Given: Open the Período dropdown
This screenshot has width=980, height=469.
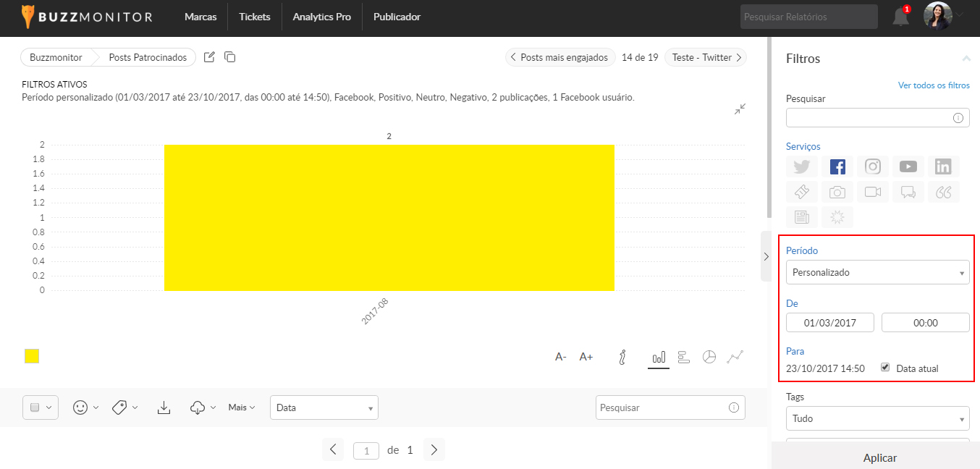Looking at the screenshot, I should [877, 273].
